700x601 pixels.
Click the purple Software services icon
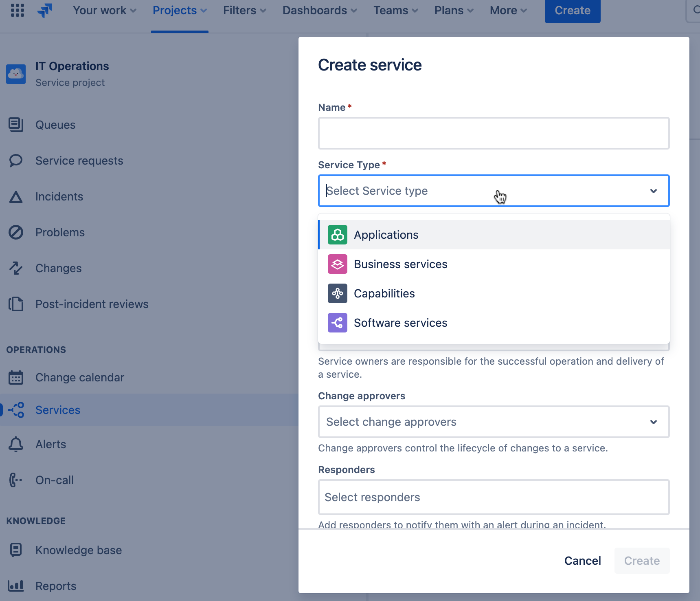coord(338,323)
